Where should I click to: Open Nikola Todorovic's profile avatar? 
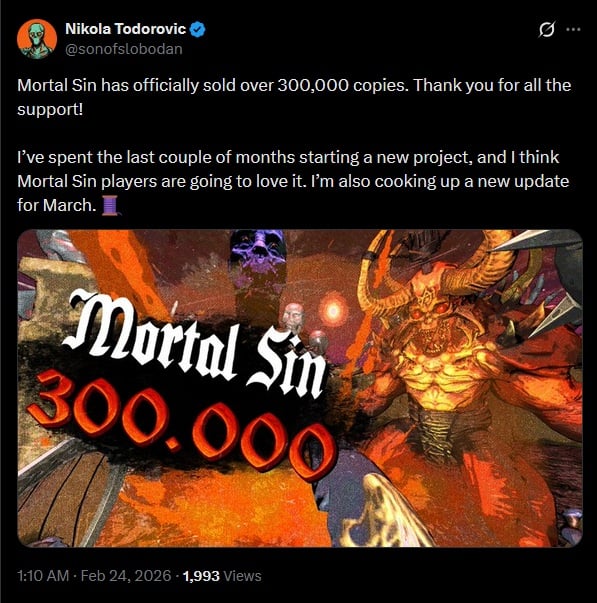pos(37,38)
